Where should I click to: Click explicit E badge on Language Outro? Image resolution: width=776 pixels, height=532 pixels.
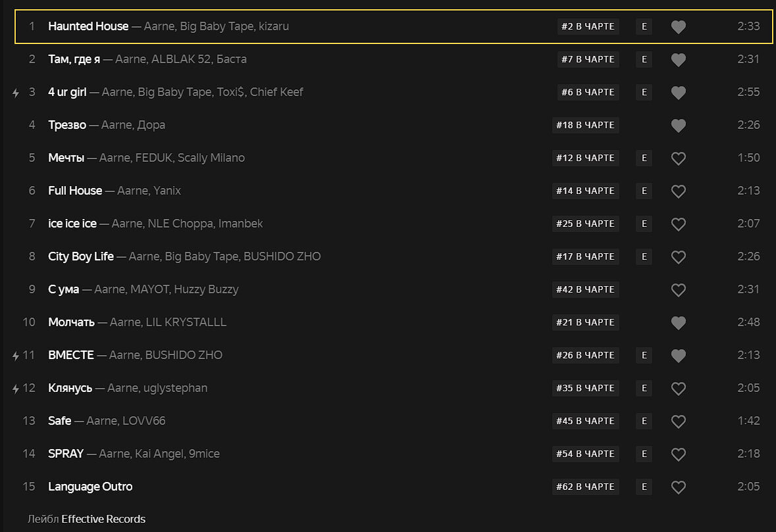point(644,487)
